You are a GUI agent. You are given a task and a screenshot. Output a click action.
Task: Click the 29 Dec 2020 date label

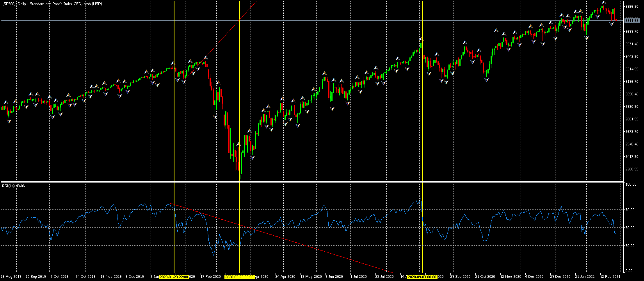click(560, 277)
